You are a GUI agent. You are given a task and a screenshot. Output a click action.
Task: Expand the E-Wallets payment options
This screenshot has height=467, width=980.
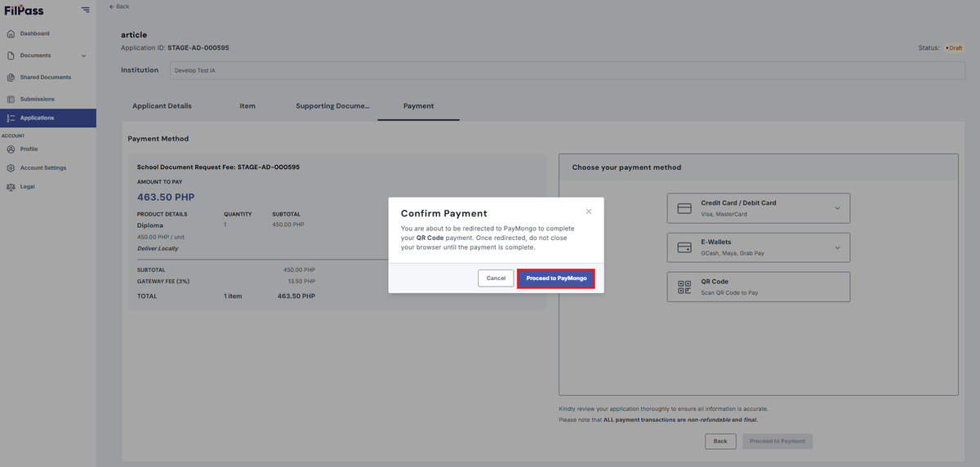tap(837, 247)
